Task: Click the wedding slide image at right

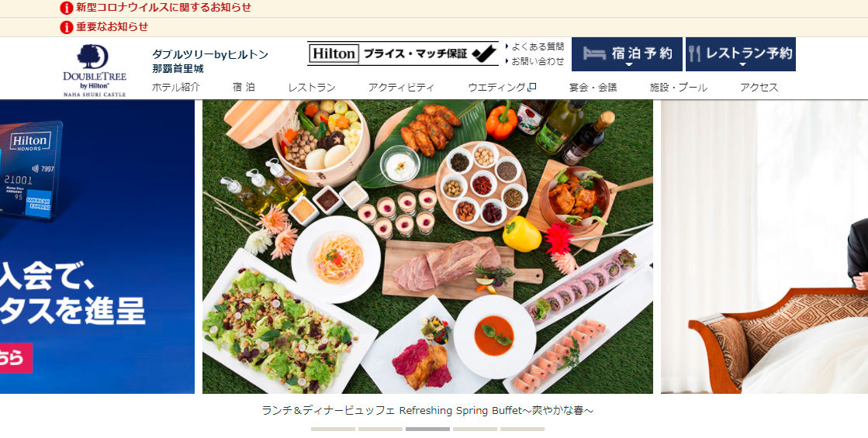Action: point(765,247)
